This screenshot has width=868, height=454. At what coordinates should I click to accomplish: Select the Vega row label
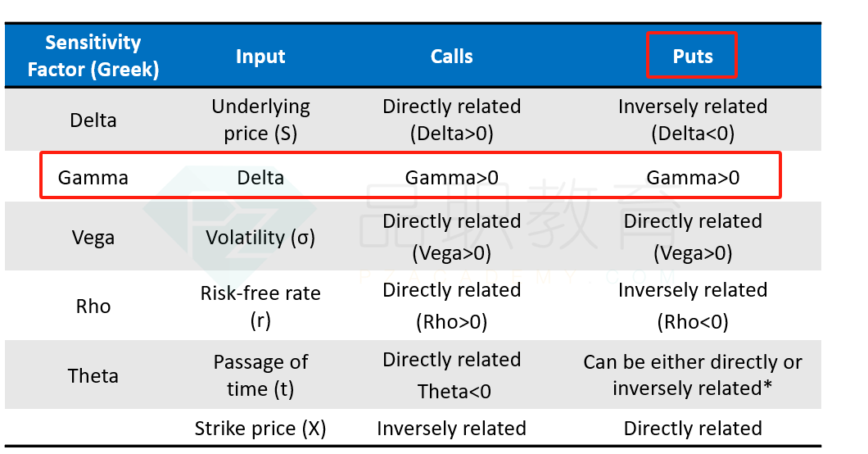[x=93, y=238]
